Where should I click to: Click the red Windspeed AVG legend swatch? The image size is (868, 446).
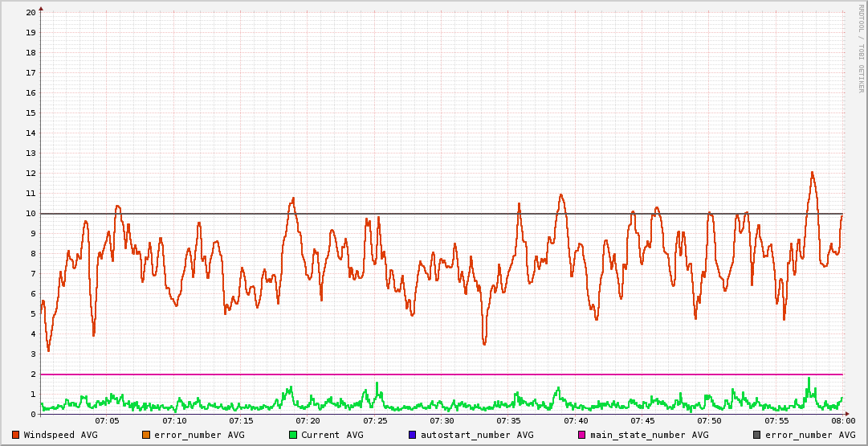16,435
